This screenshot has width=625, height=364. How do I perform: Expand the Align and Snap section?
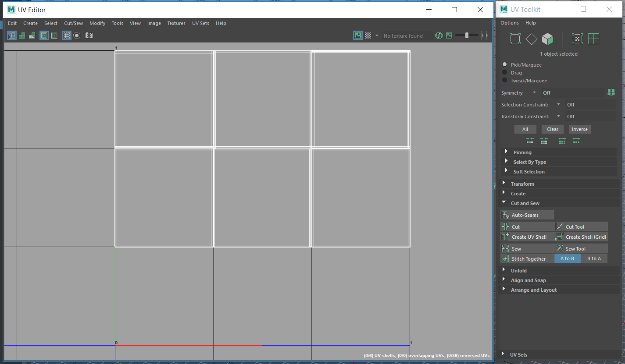(559, 280)
